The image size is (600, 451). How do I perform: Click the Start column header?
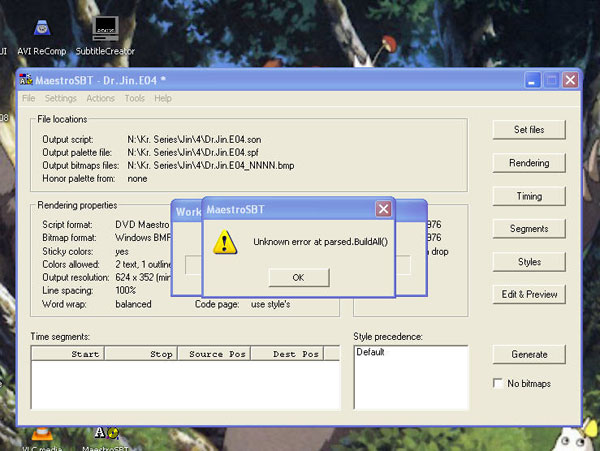[68, 354]
